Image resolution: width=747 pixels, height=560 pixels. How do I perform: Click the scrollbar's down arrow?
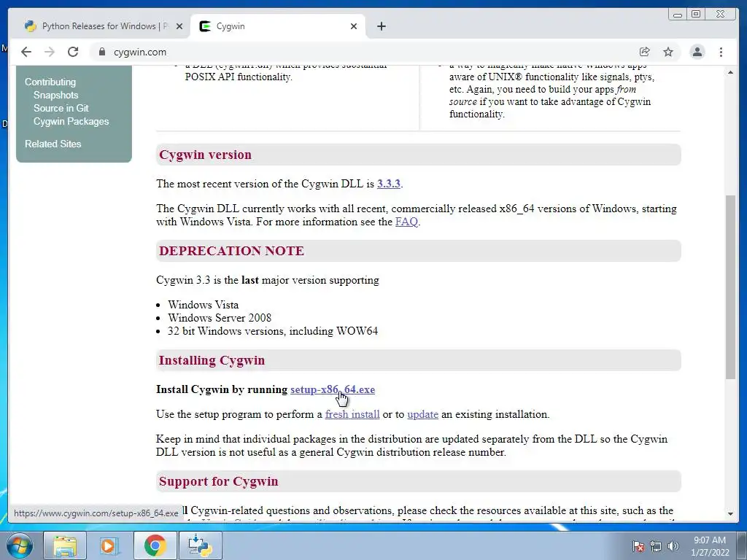730,514
